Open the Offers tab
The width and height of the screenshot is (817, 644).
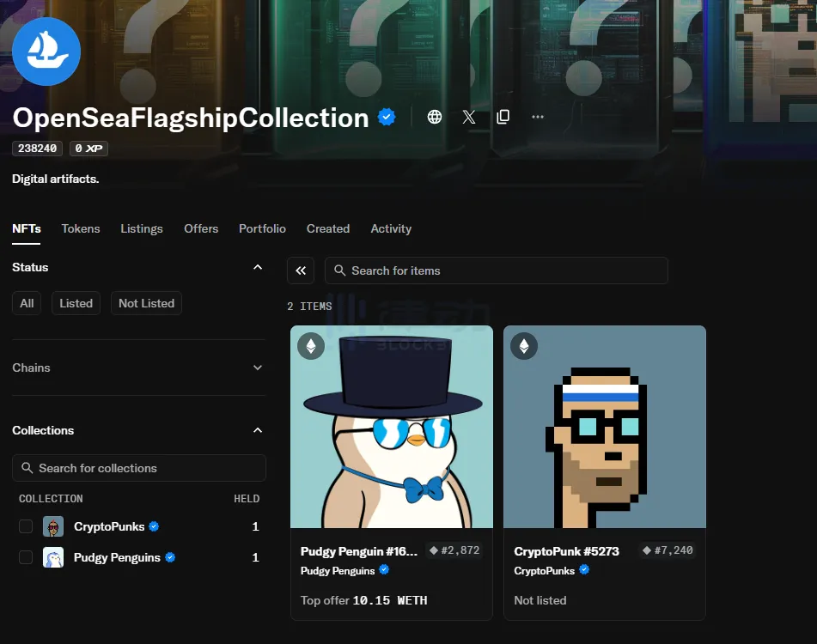(x=201, y=228)
